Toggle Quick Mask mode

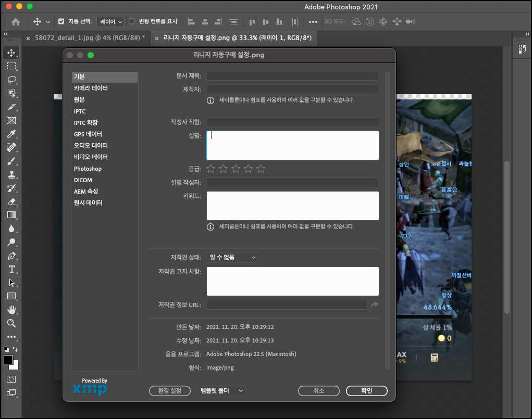click(11, 379)
